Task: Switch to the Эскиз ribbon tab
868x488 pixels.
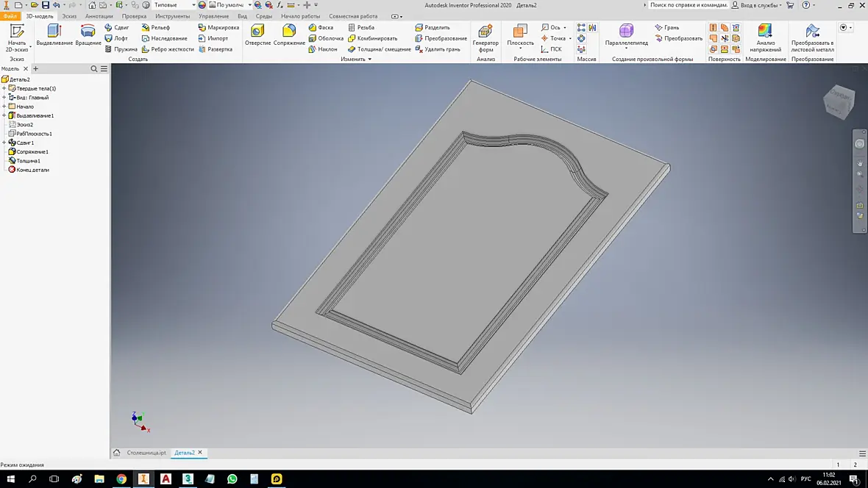Action: coord(69,16)
